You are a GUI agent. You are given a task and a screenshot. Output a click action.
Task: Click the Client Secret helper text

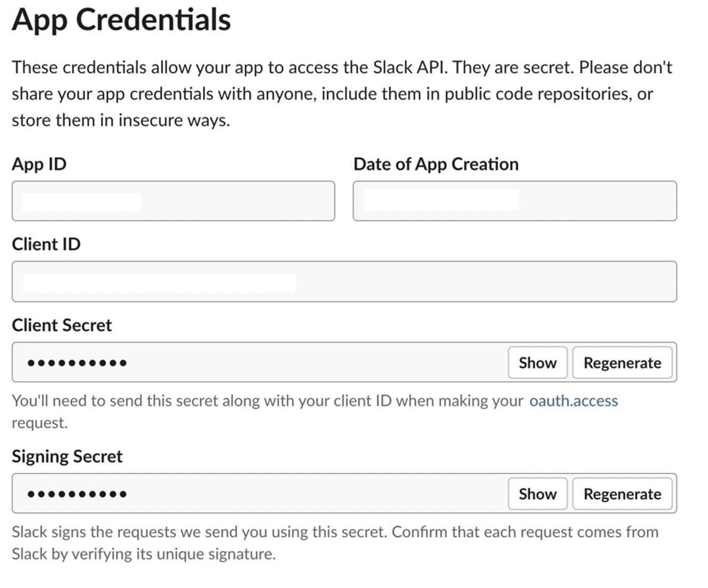(x=314, y=411)
